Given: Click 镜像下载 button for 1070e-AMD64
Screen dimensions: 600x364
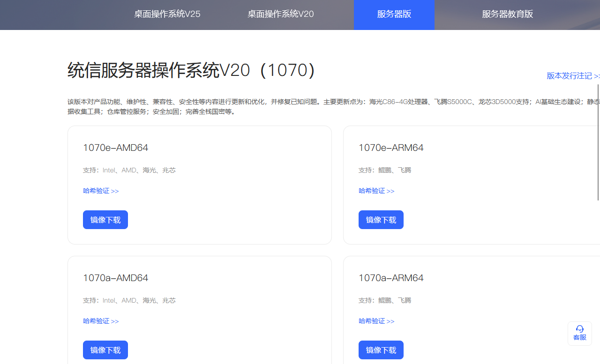Looking at the screenshot, I should coord(105,220).
